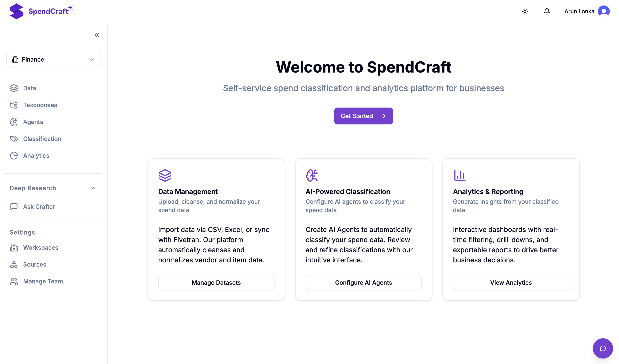Collapse the Deep Research section
The height and width of the screenshot is (364, 619).
click(x=94, y=188)
